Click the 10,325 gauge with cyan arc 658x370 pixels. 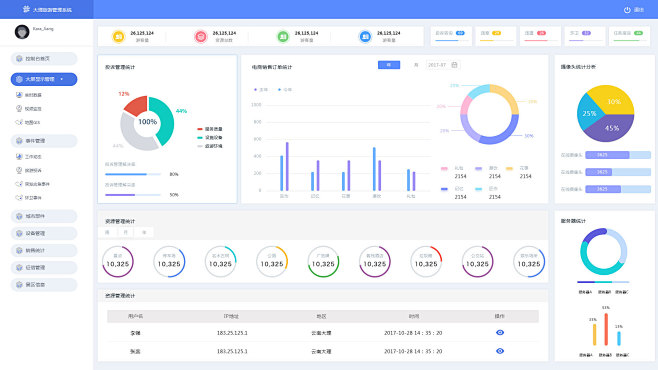point(220,262)
